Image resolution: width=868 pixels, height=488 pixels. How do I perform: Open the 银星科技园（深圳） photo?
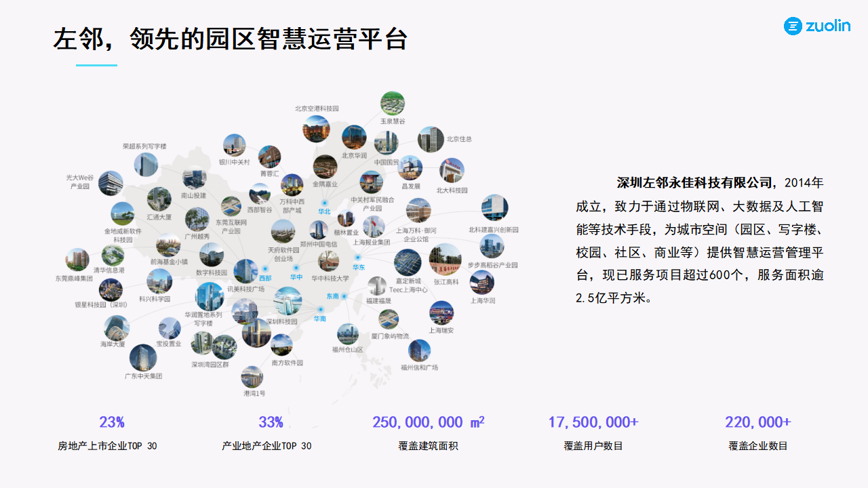pos(111,289)
